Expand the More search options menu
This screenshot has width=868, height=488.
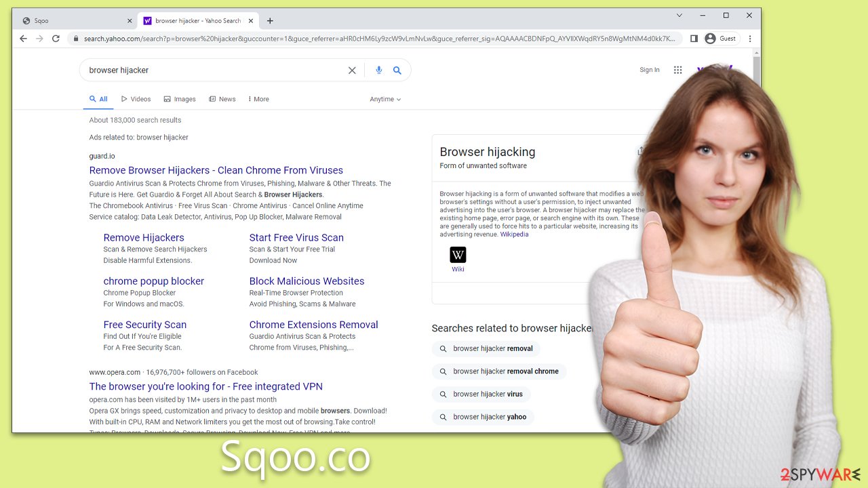(x=258, y=99)
